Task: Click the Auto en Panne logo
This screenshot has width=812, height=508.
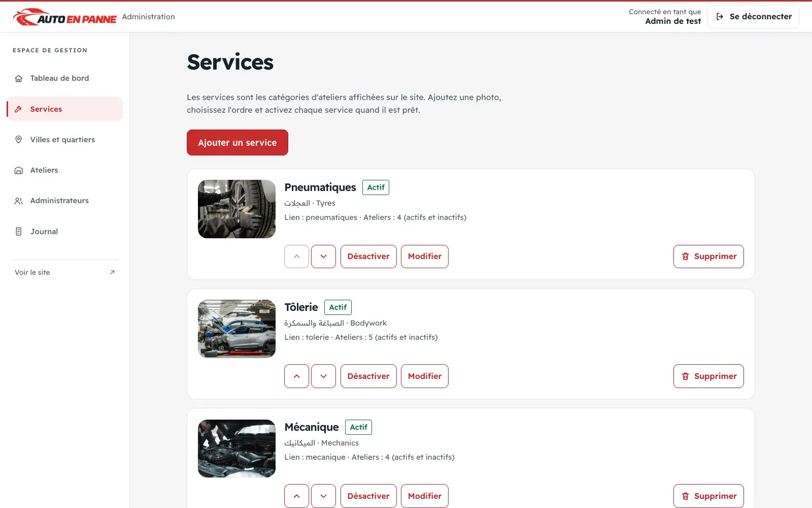Action: [65, 17]
